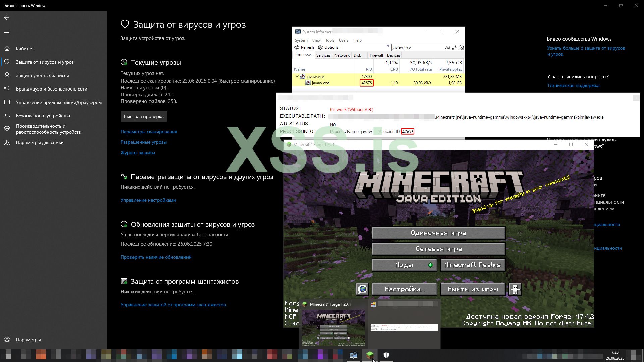Click the Моды button in Minecraft

pos(404,265)
